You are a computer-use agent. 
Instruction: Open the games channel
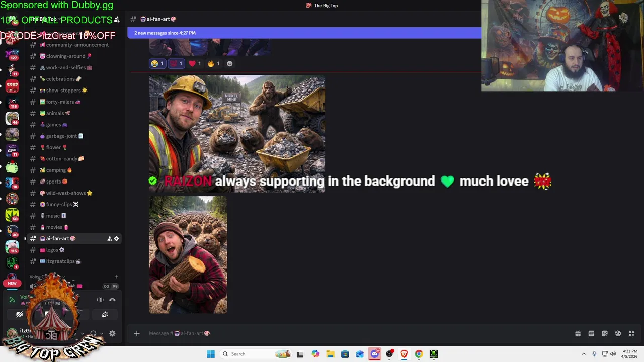(x=74, y=125)
